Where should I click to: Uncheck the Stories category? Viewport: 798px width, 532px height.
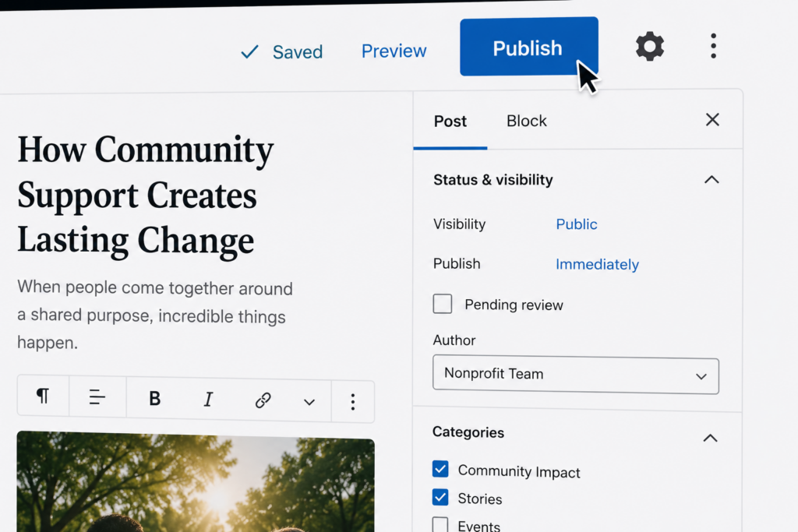click(x=440, y=497)
